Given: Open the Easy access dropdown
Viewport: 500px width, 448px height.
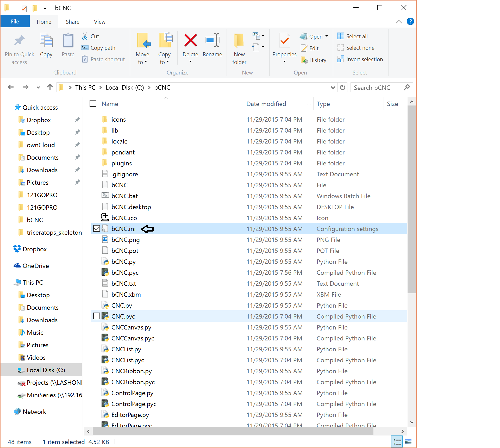Looking at the screenshot, I should coord(258,47).
